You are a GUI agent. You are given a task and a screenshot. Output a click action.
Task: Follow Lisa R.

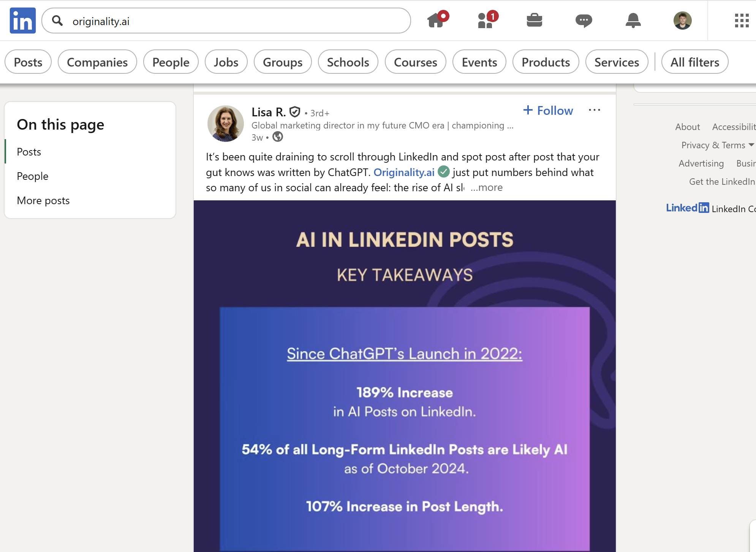(548, 111)
